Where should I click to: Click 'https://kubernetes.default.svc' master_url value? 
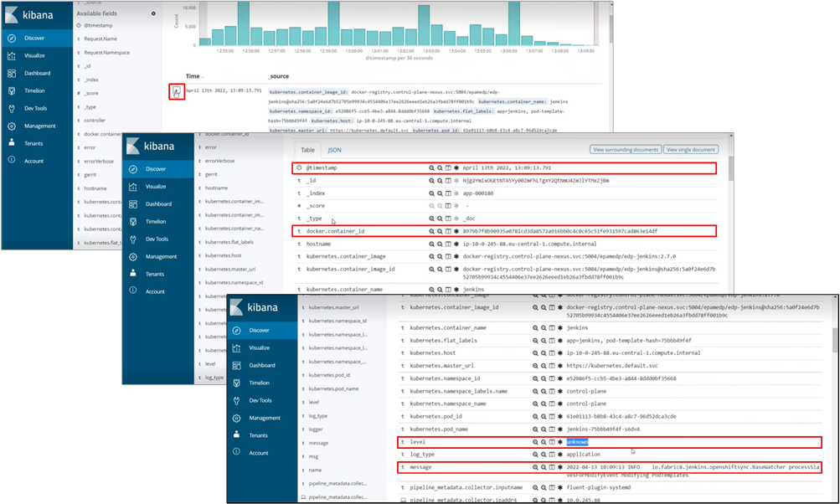pos(612,366)
